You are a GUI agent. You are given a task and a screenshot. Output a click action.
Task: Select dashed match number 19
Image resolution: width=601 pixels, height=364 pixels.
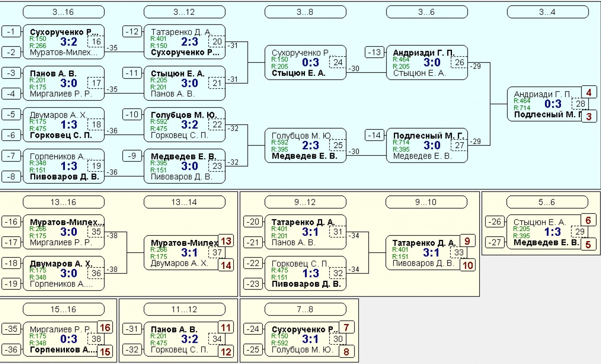click(96, 166)
